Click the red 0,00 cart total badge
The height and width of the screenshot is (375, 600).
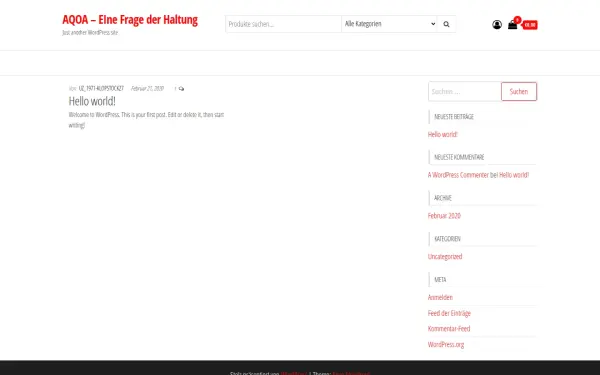click(x=530, y=25)
